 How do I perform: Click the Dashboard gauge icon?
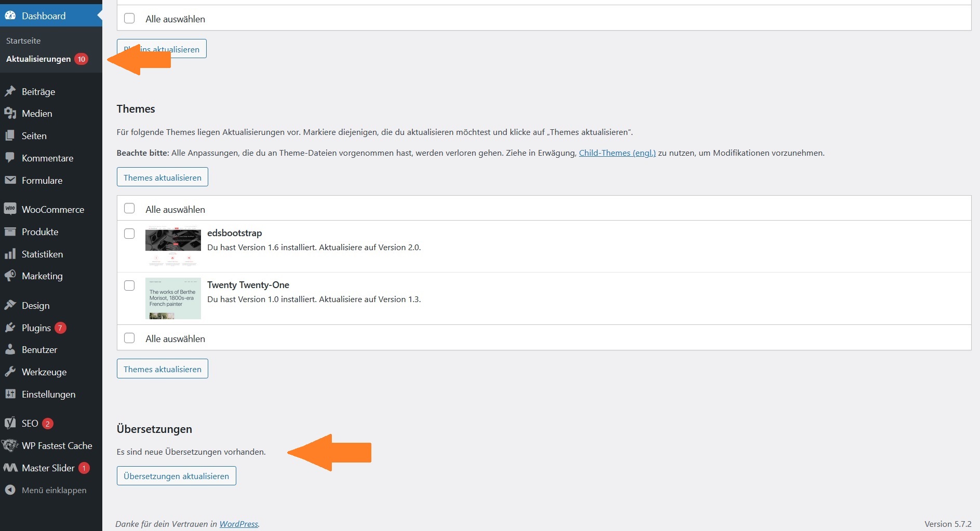10,16
